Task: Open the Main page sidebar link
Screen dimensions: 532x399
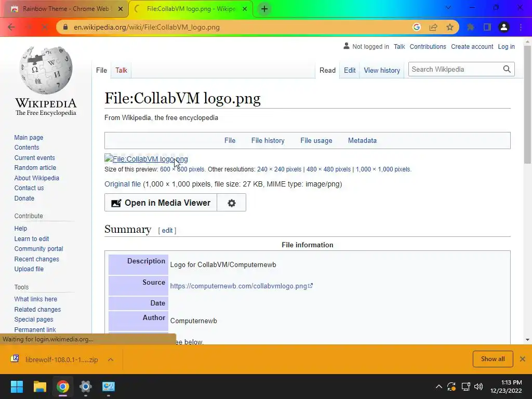Action: pos(29,137)
